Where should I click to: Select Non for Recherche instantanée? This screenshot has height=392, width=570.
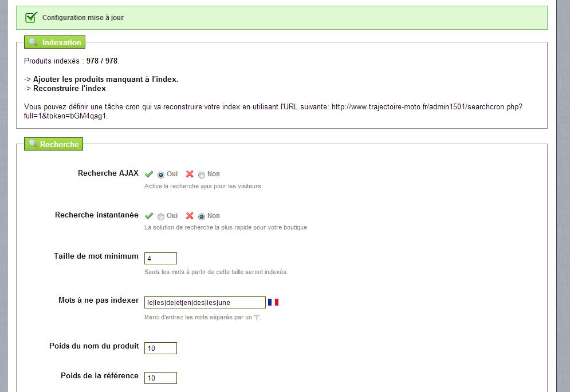click(x=202, y=216)
